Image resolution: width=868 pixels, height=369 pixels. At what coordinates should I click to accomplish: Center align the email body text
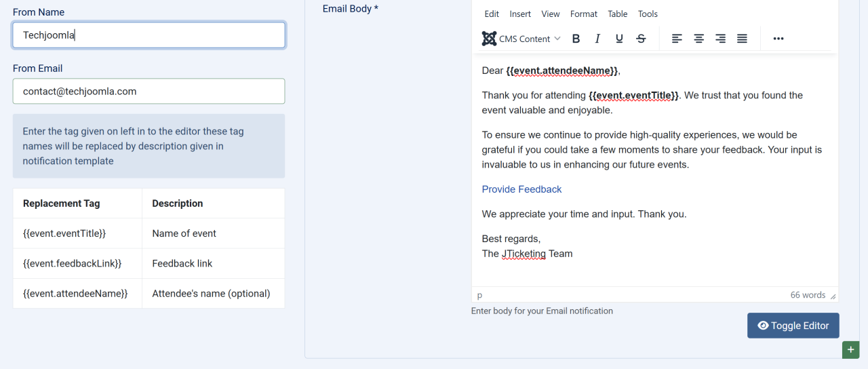tap(698, 39)
